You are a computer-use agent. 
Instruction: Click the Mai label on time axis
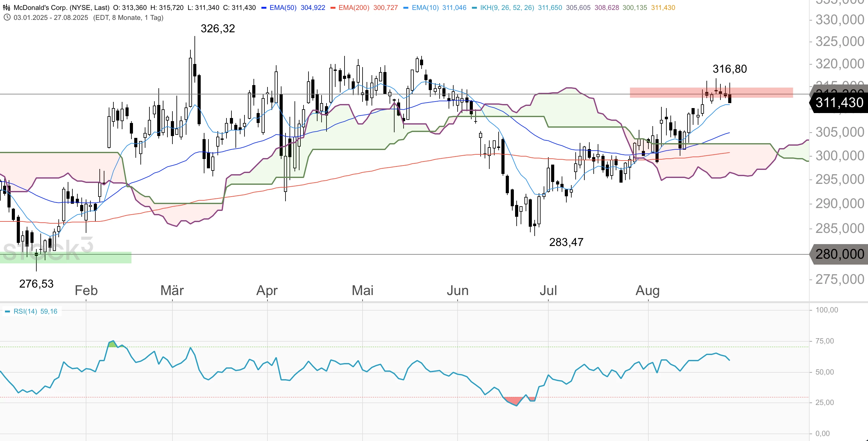363,290
